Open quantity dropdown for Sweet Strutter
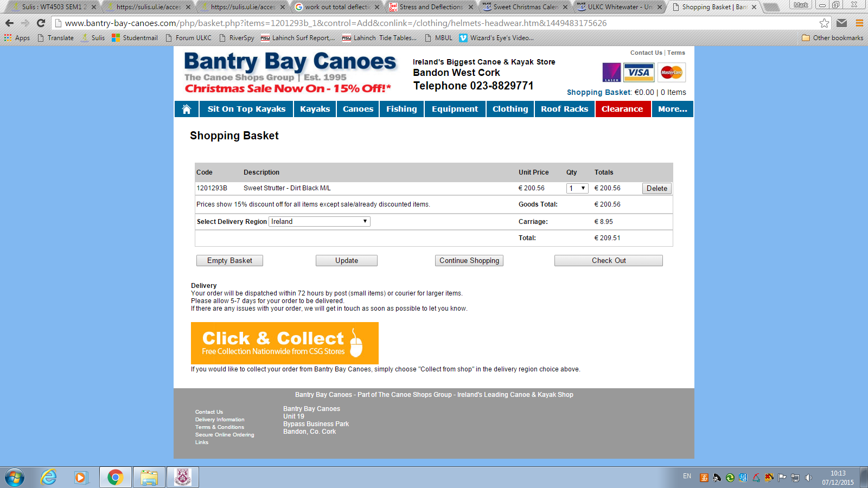Image resolution: width=868 pixels, height=488 pixels. 577,188
